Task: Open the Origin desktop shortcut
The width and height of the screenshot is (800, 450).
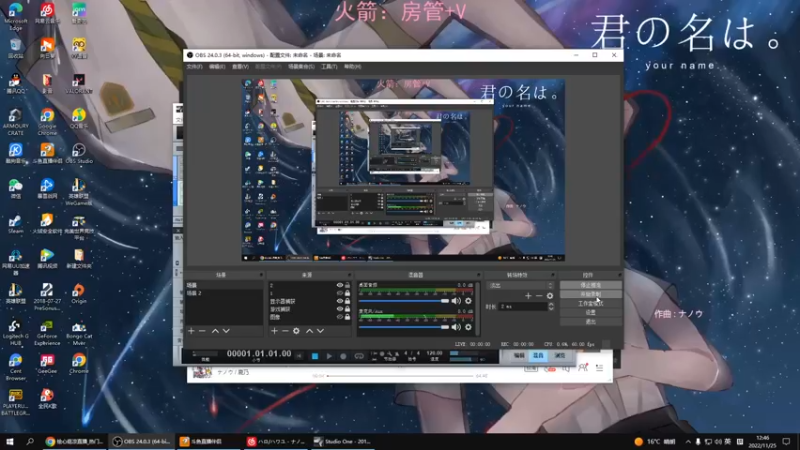Action: coord(79,294)
